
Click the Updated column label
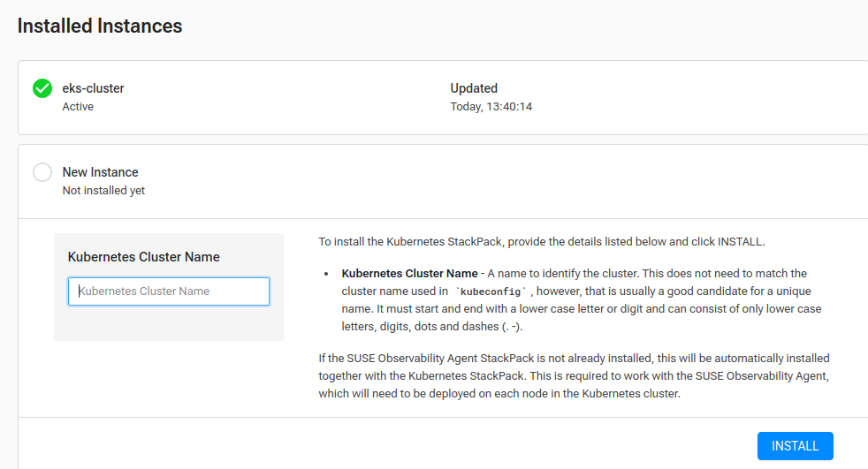click(474, 88)
